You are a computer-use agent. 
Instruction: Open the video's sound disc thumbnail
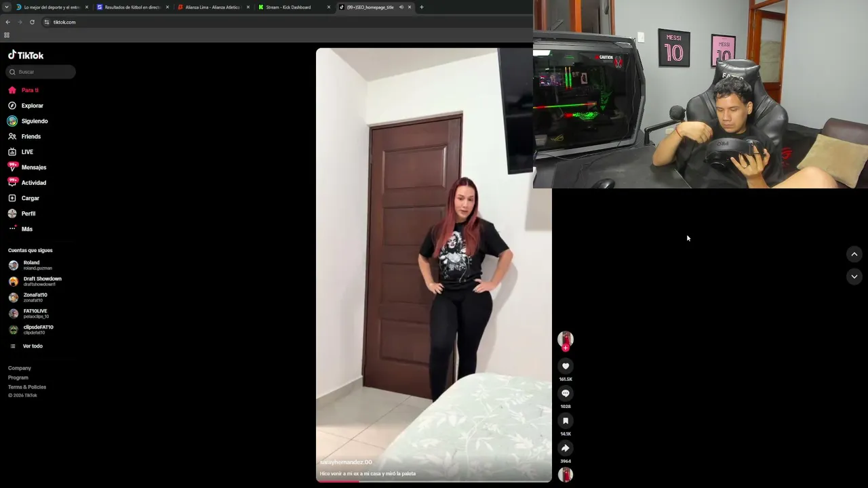566,474
